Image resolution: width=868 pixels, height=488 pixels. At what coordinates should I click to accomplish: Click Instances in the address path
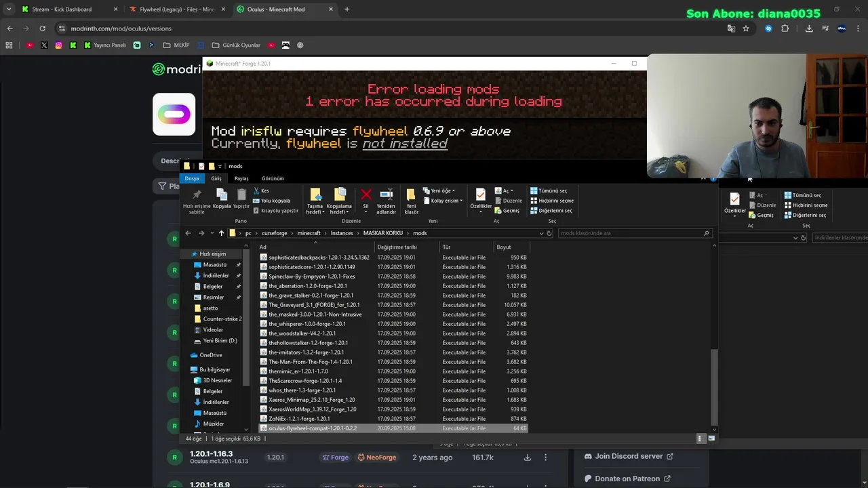342,233
